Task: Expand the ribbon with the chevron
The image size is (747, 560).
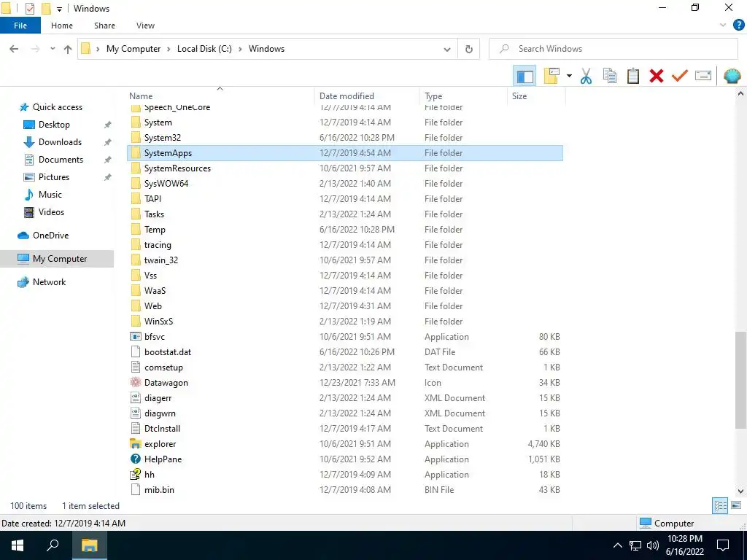Action: click(x=723, y=26)
